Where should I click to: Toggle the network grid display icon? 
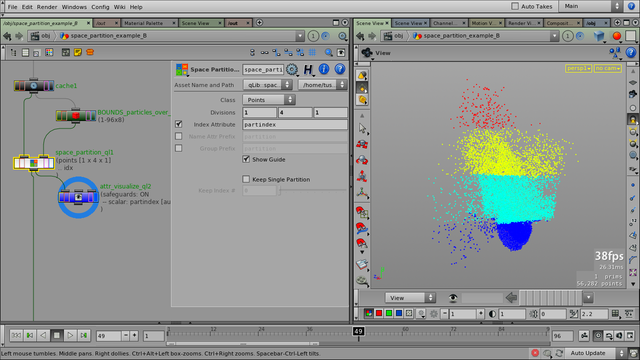312,52
